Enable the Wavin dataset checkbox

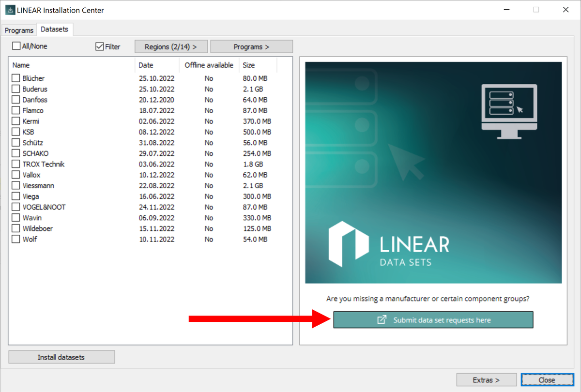15,217
